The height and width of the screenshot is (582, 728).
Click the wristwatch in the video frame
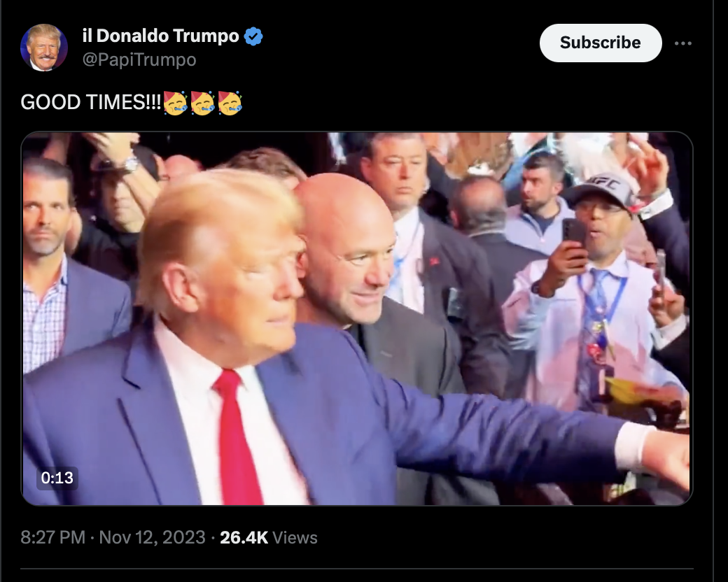tap(130, 164)
